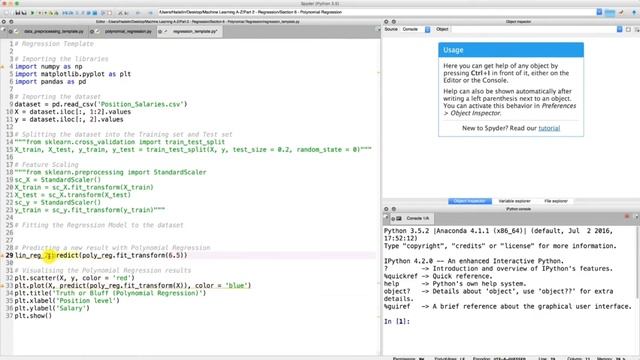Close the polynomial_regression.py tab icon

pyautogui.click(x=92, y=31)
